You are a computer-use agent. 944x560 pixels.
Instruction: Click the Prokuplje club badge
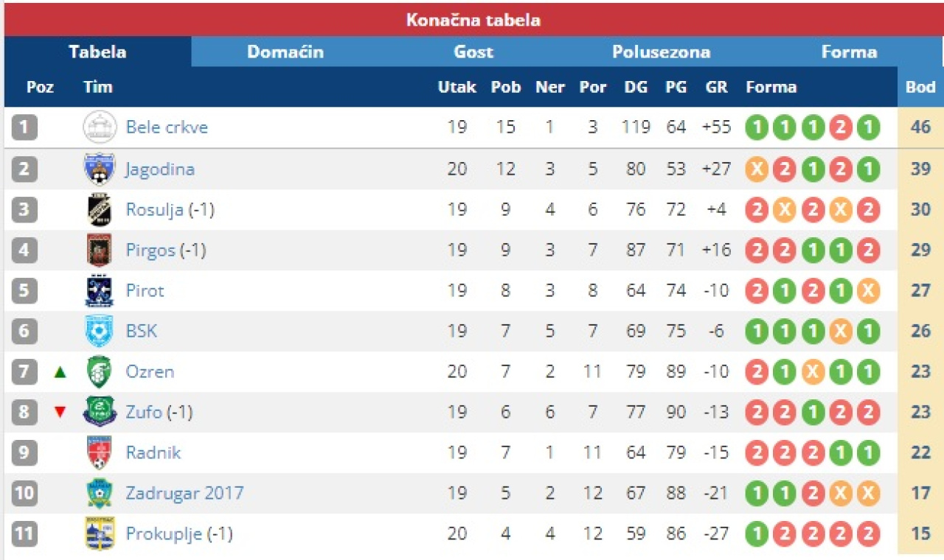(x=100, y=533)
